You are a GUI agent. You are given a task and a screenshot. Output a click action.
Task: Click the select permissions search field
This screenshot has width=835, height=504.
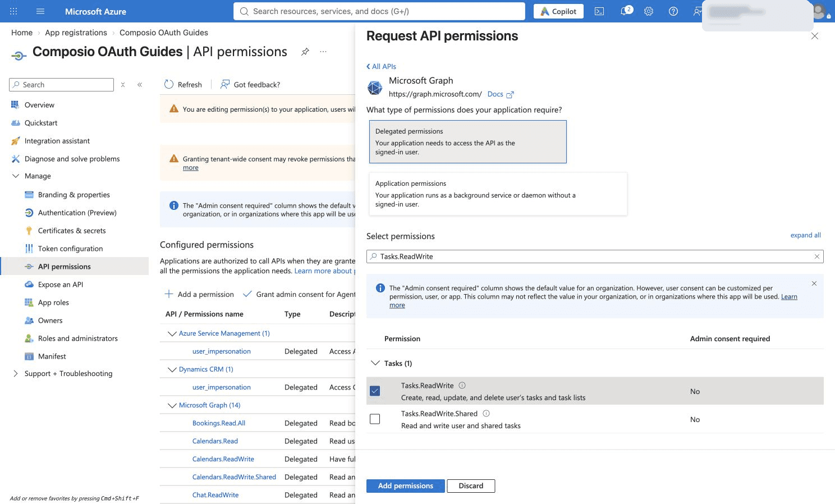[x=595, y=256]
